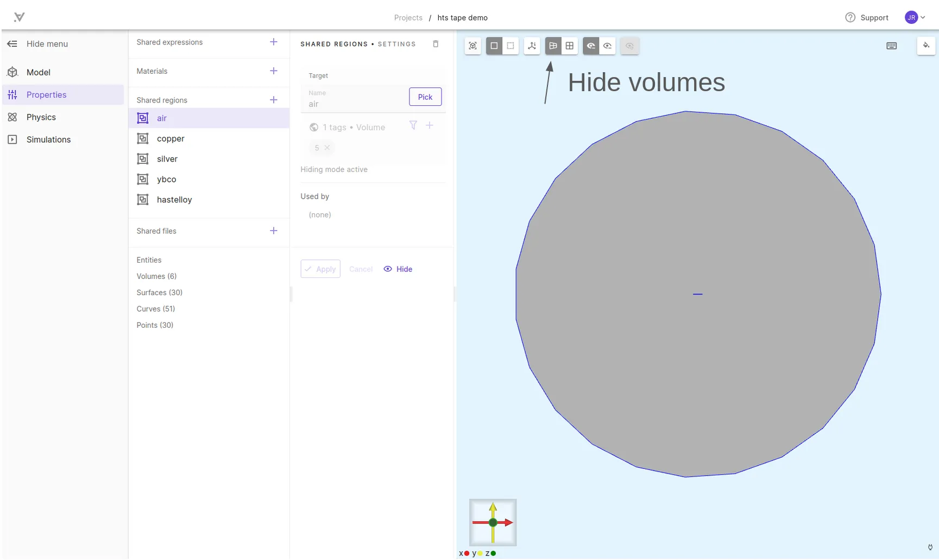The width and height of the screenshot is (939, 560).
Task: Click the Cancel button
Action: (x=361, y=269)
